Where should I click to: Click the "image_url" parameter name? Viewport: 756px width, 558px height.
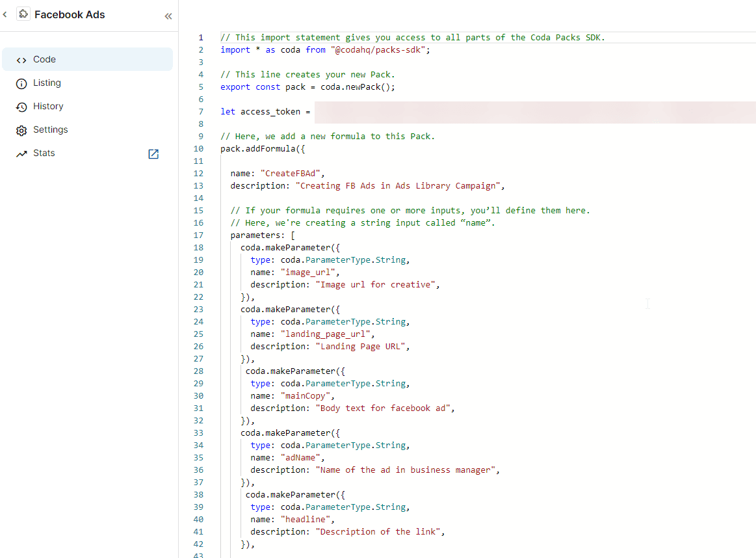[307, 272]
